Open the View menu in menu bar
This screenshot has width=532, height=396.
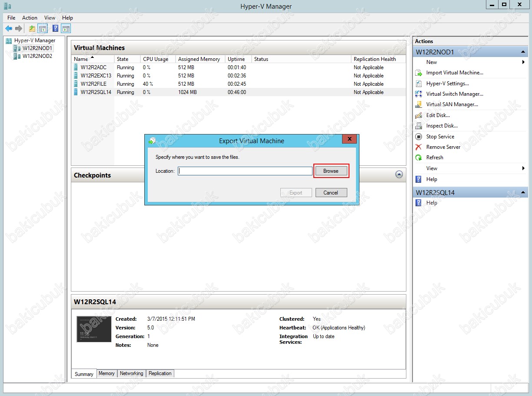point(50,18)
